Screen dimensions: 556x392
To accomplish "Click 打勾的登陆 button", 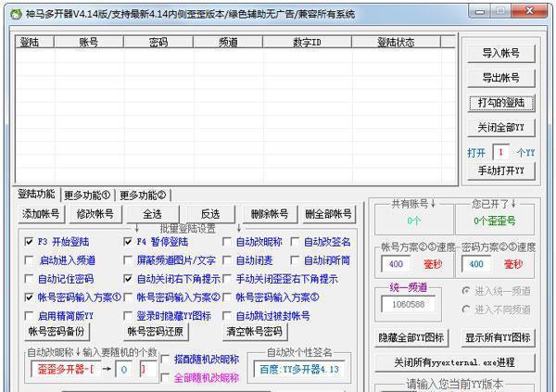I will [500, 103].
